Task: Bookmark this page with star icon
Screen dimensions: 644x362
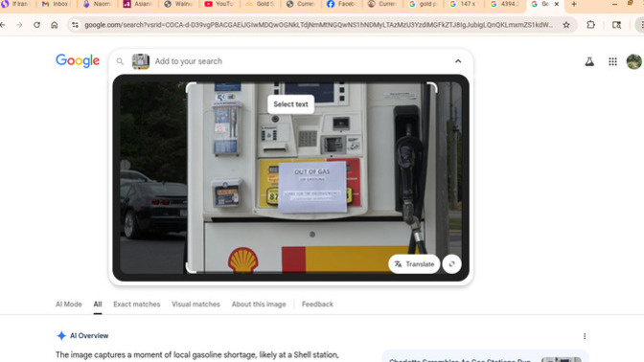Action: (566, 25)
